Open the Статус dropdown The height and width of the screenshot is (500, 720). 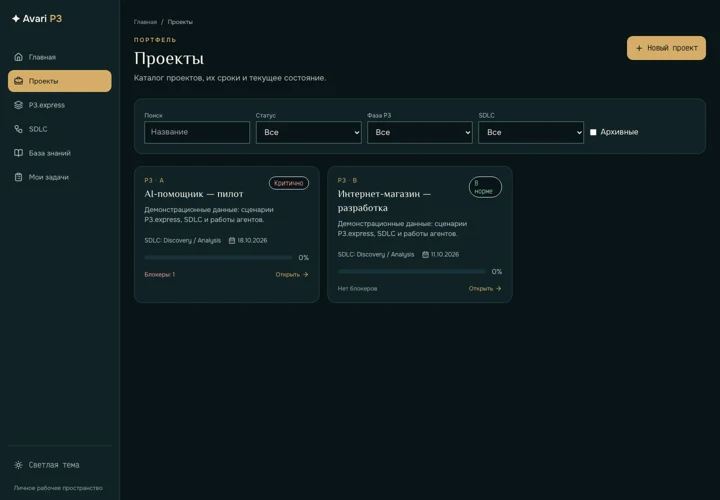pos(309,132)
